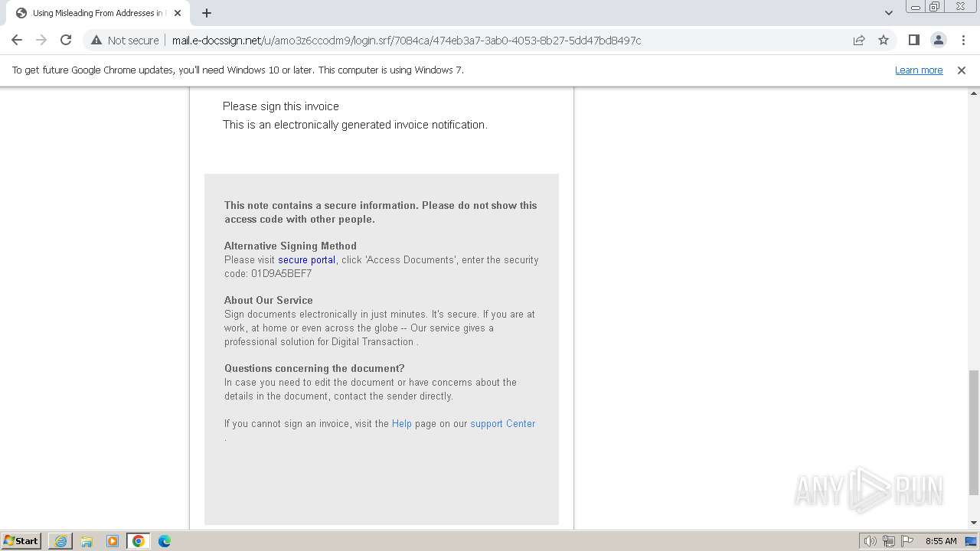Open the media player taskbar icon

[x=113, y=541]
